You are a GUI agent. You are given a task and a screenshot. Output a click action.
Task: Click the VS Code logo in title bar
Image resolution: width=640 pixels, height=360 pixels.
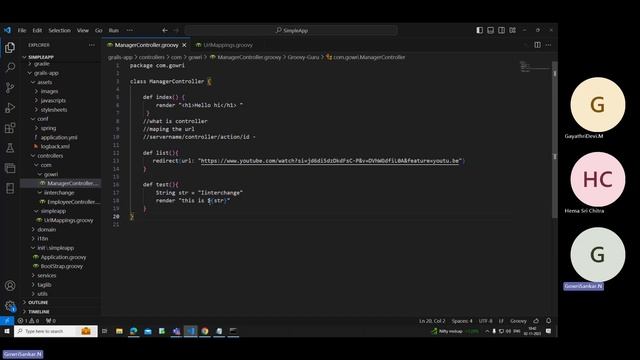click(7, 30)
